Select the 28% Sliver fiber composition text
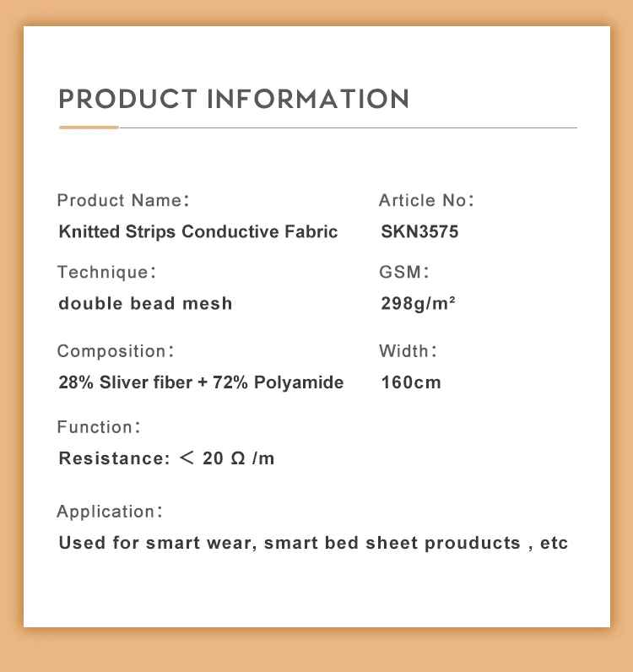 [201, 382]
